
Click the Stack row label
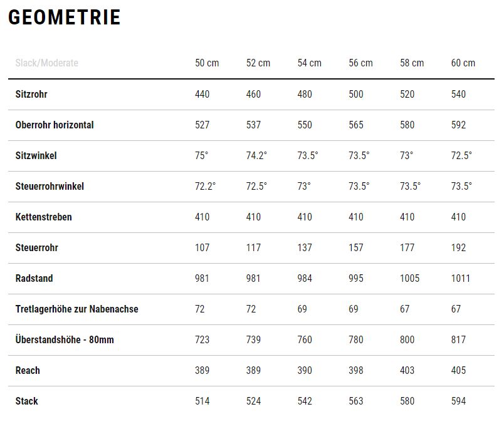[27, 401]
